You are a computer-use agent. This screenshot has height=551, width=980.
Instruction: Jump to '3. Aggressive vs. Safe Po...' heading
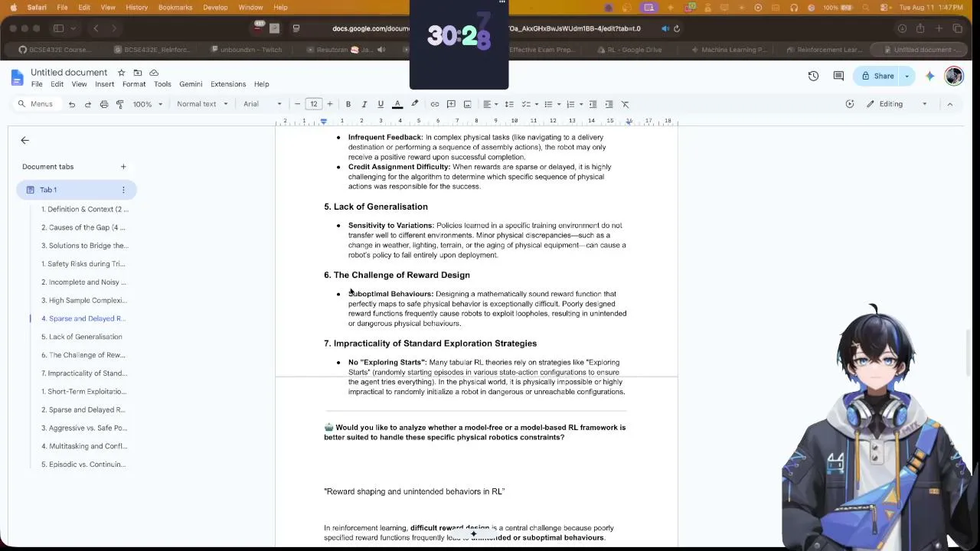[x=84, y=428]
